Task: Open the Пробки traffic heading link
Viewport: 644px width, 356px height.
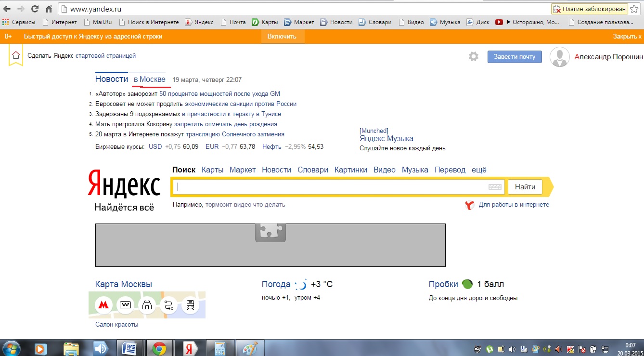Action: tap(443, 284)
